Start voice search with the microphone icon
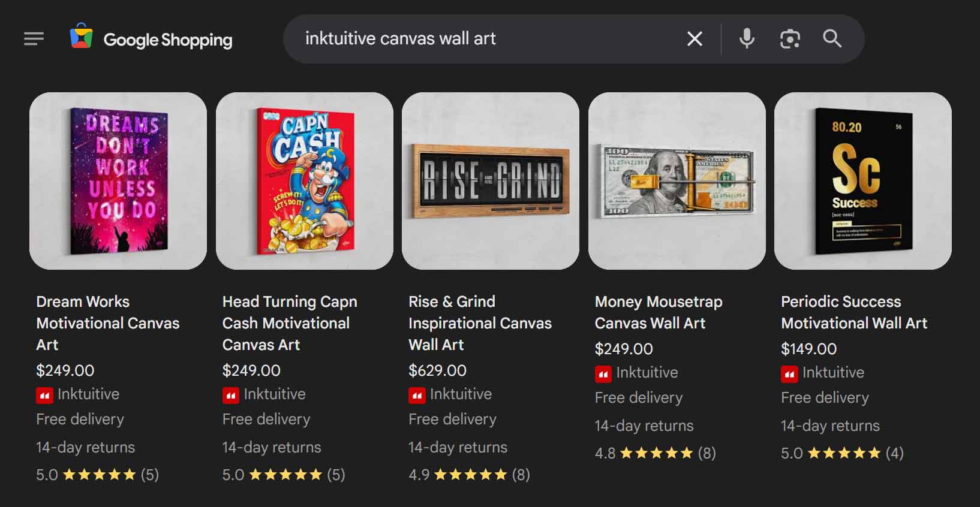 point(747,39)
